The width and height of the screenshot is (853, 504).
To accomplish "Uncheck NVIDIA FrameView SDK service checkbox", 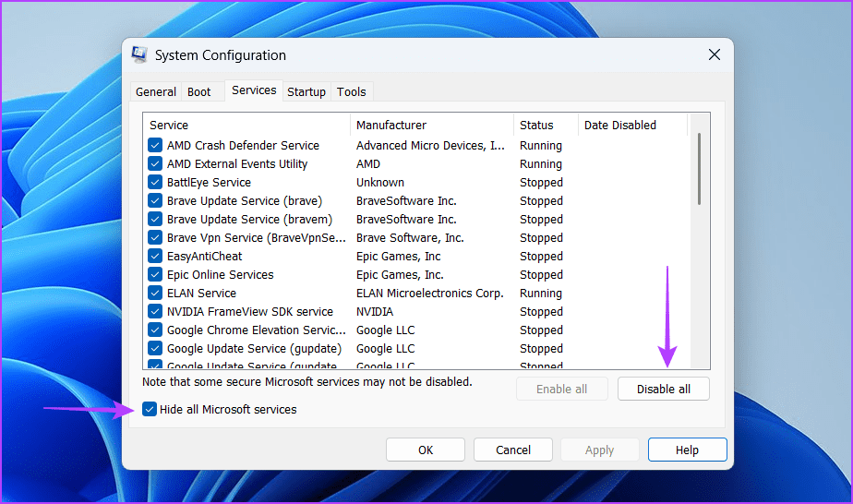I will 155,311.
